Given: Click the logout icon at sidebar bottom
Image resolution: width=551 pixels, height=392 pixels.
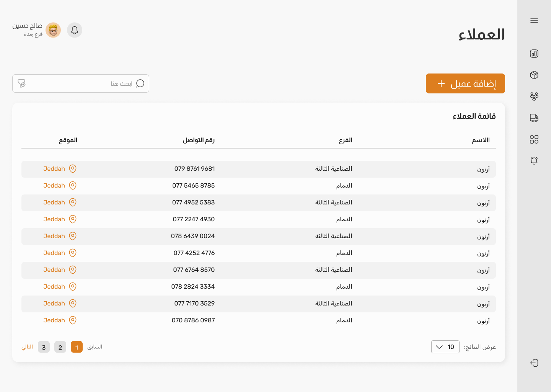Looking at the screenshot, I should 534,363.
